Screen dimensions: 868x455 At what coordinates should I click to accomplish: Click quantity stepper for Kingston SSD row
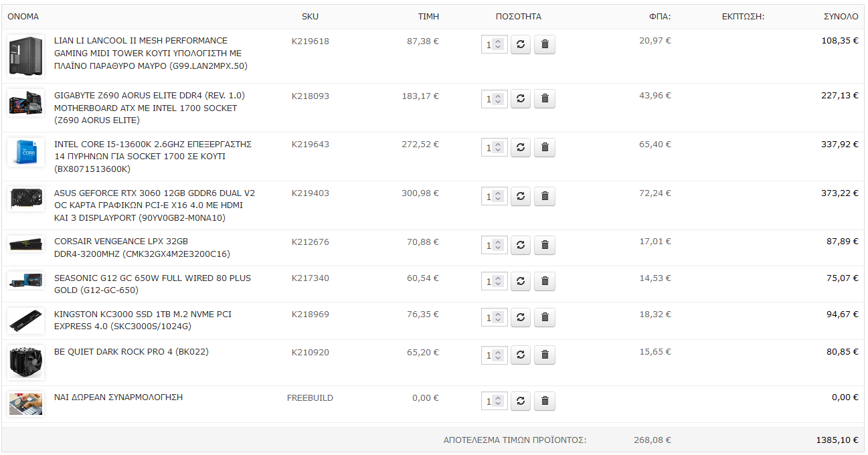[498, 318]
